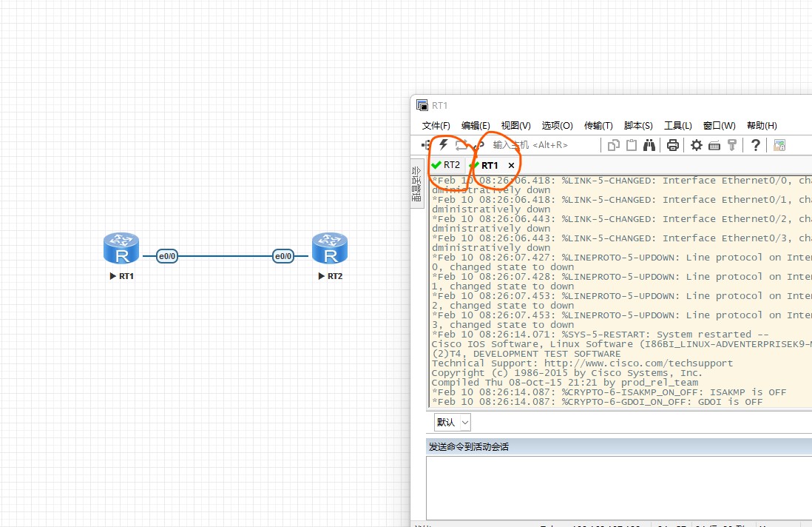Image resolution: width=812 pixels, height=527 pixels.
Task: Click the play triangle beside RT2 label
Action: 322,276
